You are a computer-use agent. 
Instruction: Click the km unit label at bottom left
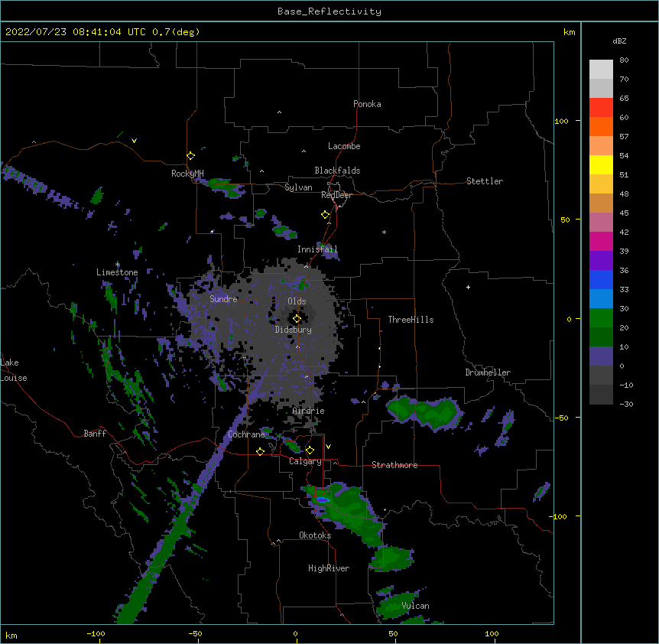click(11, 635)
